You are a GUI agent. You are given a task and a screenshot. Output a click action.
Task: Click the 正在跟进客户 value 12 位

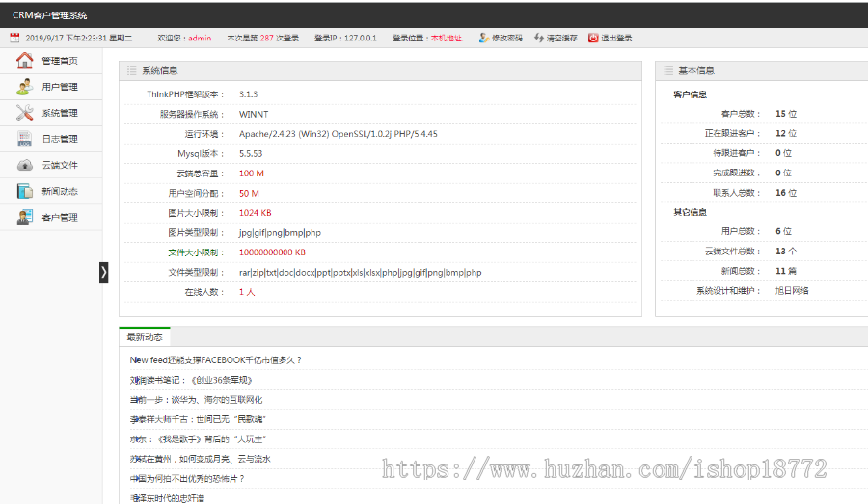(786, 133)
